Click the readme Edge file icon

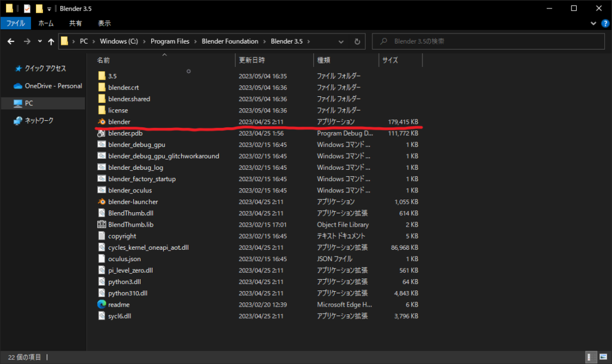pos(102,304)
